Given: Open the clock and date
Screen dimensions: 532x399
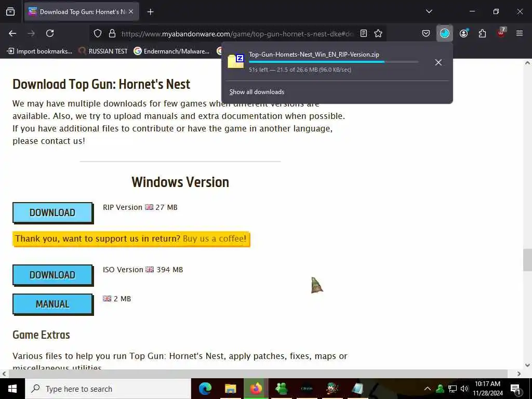Looking at the screenshot, I should point(487,389).
